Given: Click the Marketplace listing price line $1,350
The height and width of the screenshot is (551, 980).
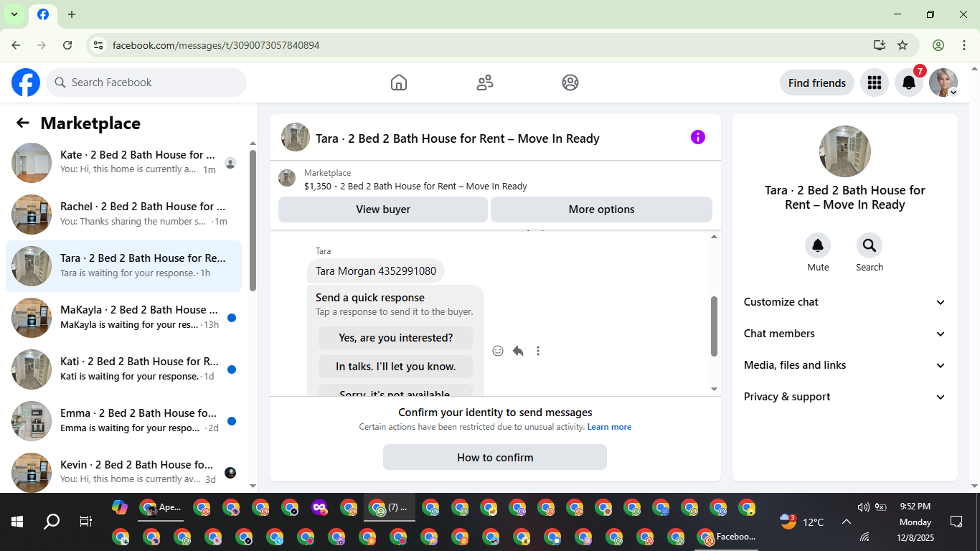Looking at the screenshot, I should click(x=415, y=186).
